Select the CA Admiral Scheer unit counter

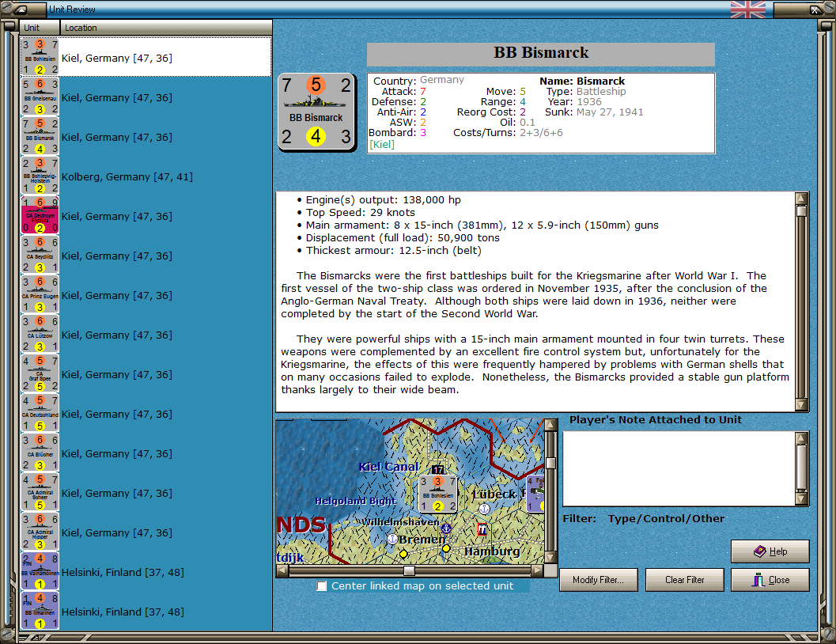point(40,491)
